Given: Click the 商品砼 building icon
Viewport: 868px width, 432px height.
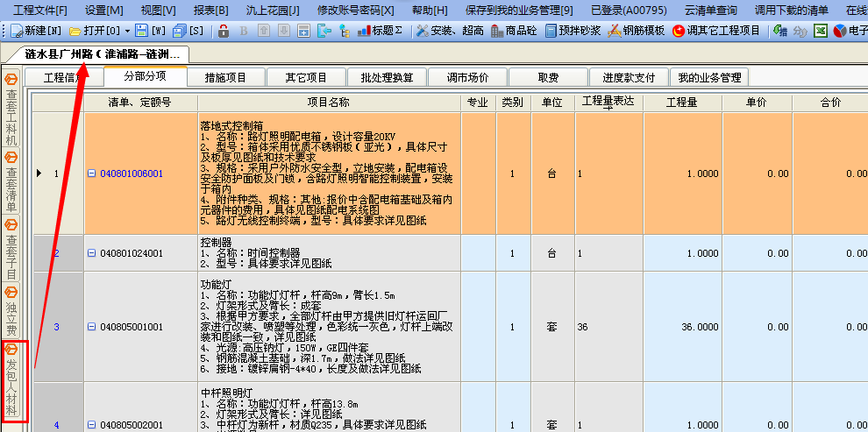Looking at the screenshot, I should coord(496,31).
